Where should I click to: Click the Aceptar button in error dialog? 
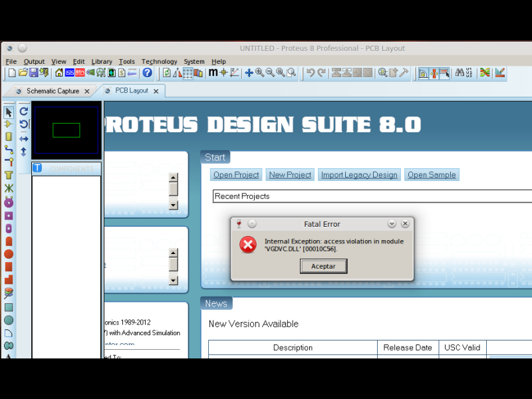323,266
